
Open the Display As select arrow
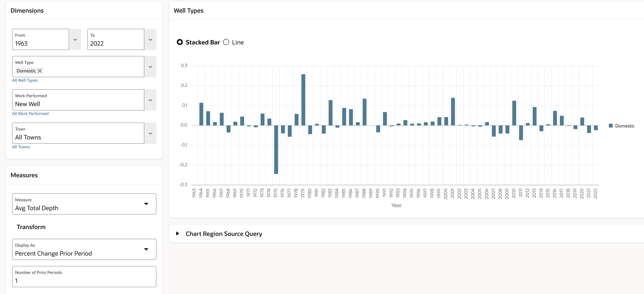tap(146, 249)
